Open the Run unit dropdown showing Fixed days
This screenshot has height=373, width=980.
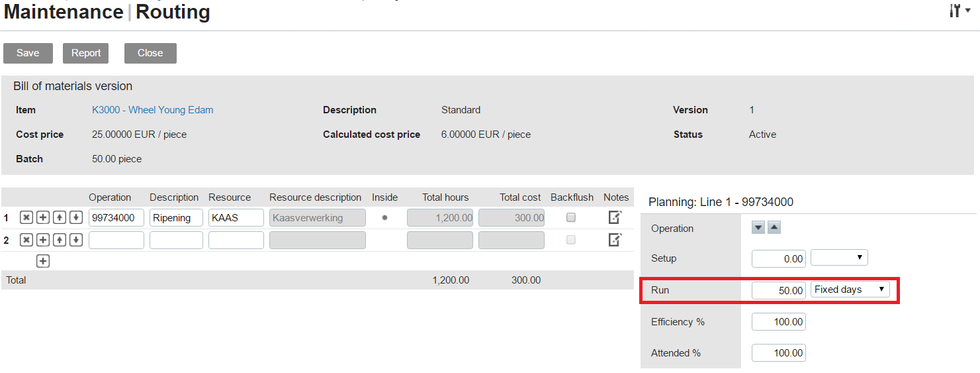click(850, 290)
